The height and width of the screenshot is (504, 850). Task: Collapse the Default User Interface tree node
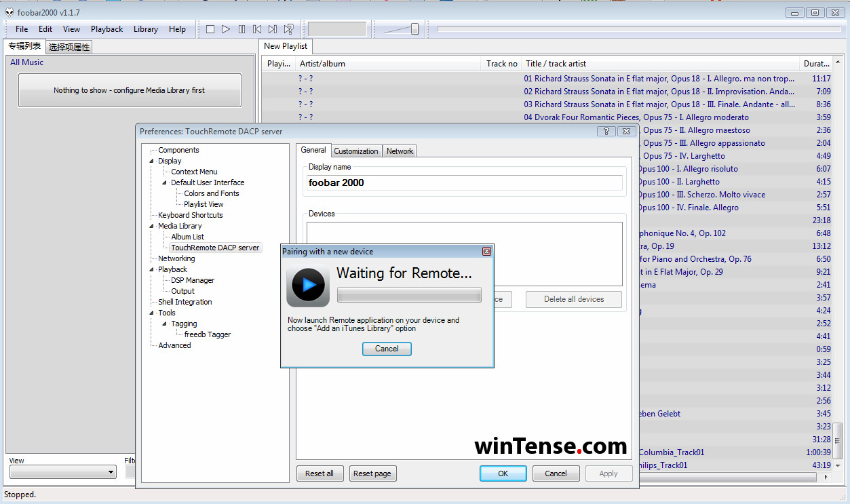tap(165, 183)
